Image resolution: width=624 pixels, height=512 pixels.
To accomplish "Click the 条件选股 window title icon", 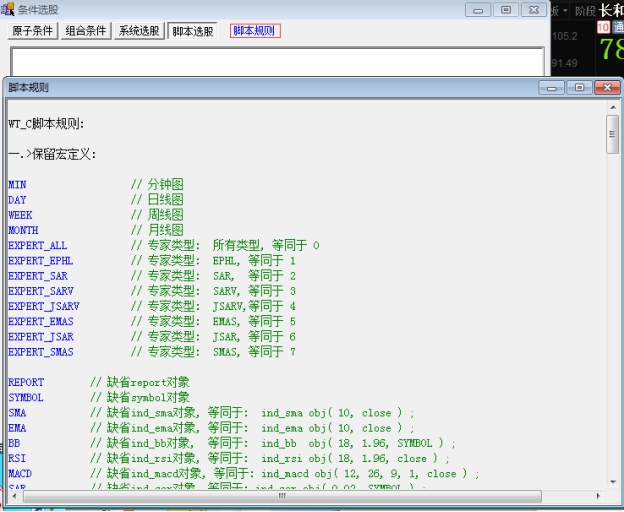I will [8, 9].
